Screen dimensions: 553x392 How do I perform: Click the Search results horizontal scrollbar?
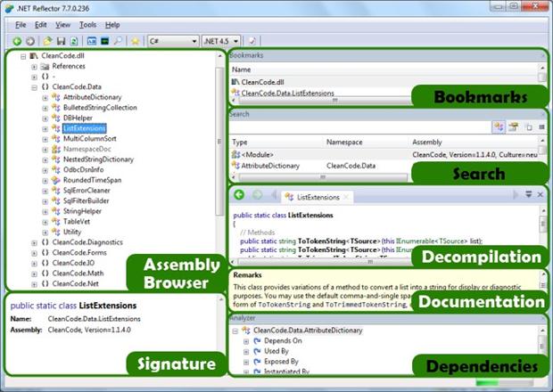tap(323, 176)
